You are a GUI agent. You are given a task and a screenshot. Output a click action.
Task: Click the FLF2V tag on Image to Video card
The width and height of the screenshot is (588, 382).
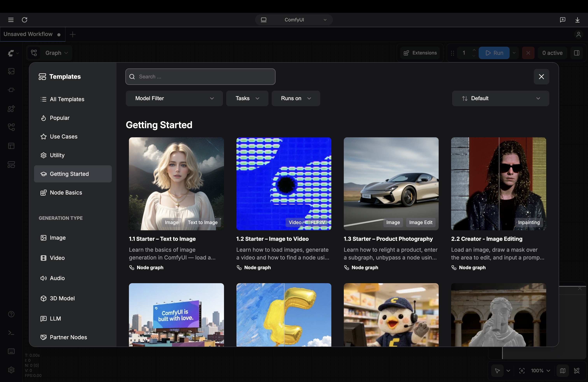(x=318, y=222)
